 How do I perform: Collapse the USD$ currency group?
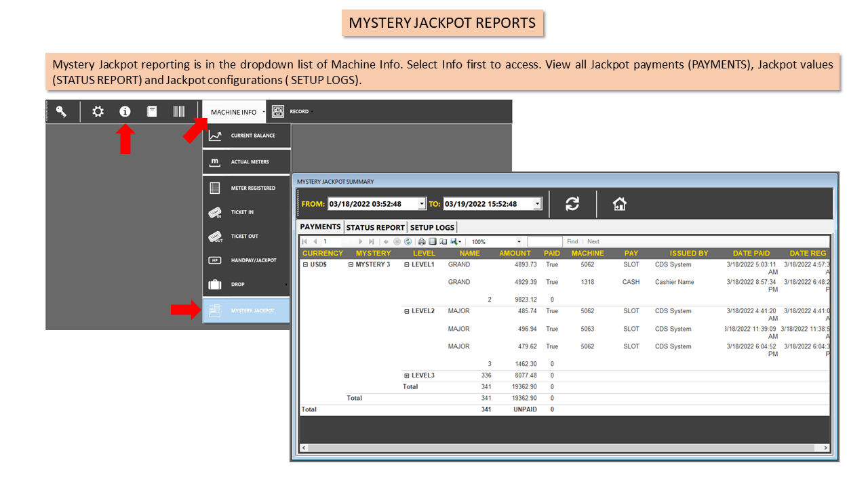[305, 264]
